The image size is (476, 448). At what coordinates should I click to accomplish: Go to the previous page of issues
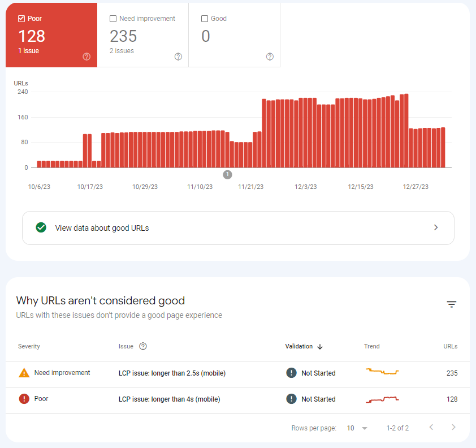431,427
